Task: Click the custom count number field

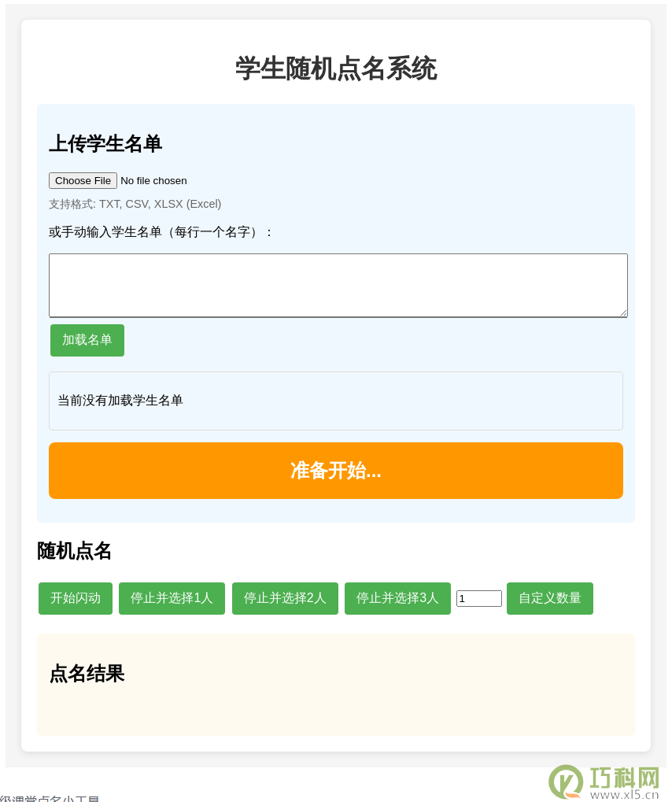Action: (478, 598)
